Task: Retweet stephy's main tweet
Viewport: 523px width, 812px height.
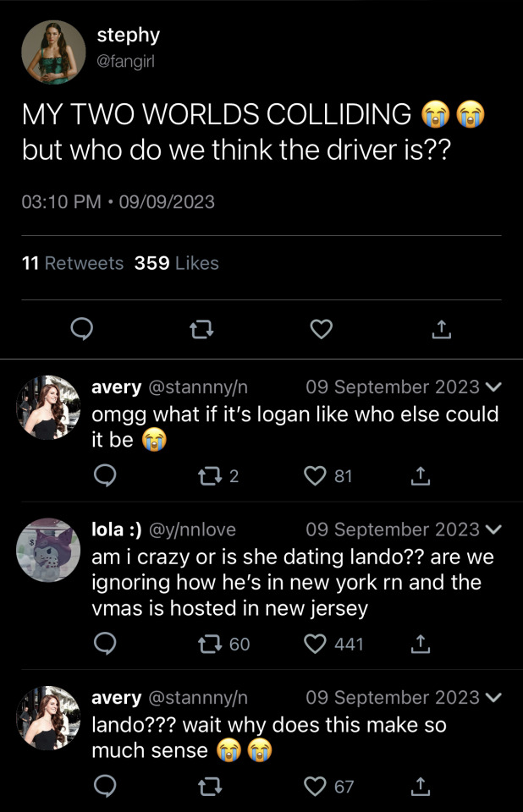Action: (x=201, y=329)
